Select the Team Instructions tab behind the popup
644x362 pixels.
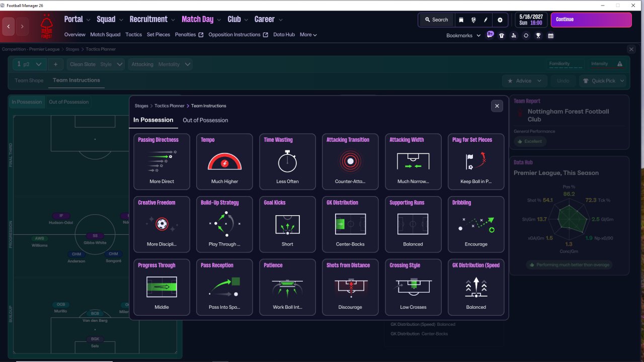click(76, 80)
